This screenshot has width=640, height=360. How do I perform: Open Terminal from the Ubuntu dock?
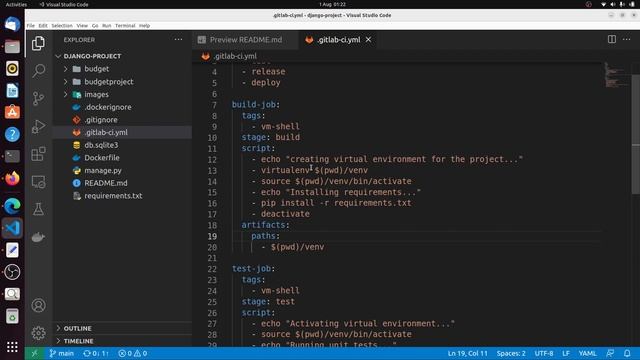tap(12, 156)
